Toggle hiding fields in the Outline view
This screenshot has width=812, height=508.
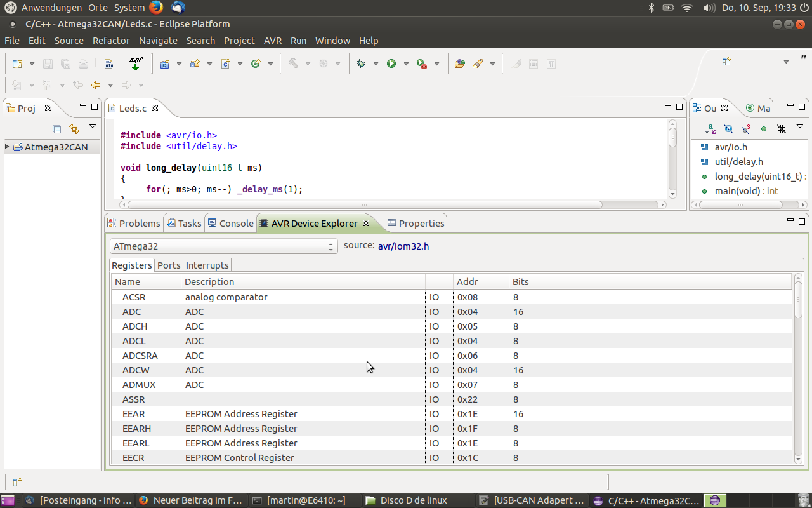point(728,128)
